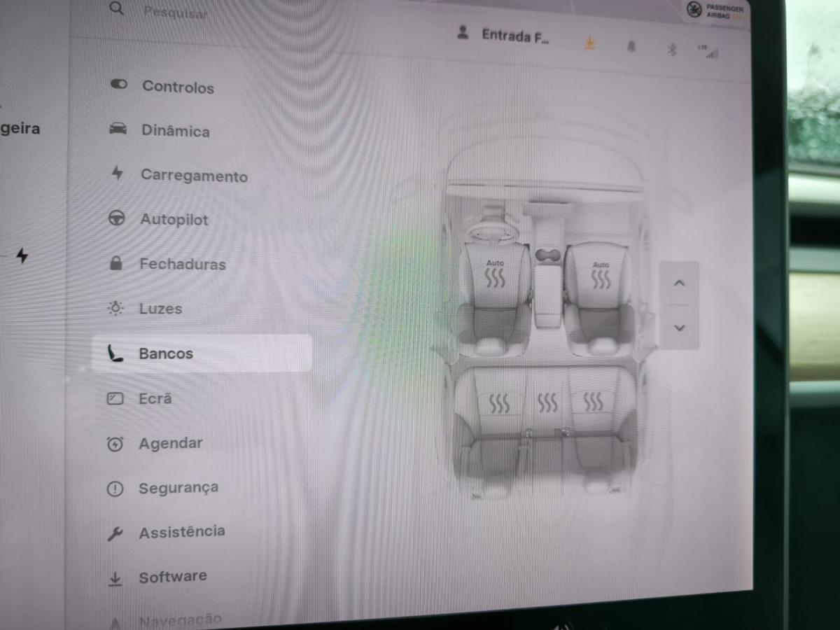This screenshot has width=840, height=630.
Task: Open the Dinâmica menu section
Action: pyautogui.click(x=160, y=131)
